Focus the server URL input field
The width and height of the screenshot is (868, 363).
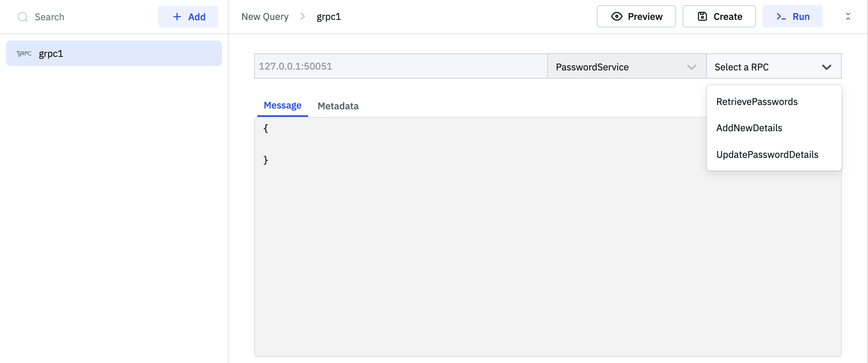pos(400,66)
